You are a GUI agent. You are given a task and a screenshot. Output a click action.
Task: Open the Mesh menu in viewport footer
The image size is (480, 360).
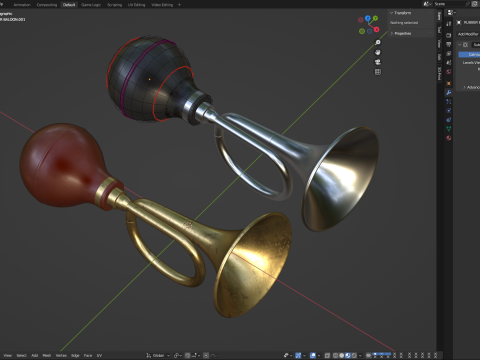47,355
